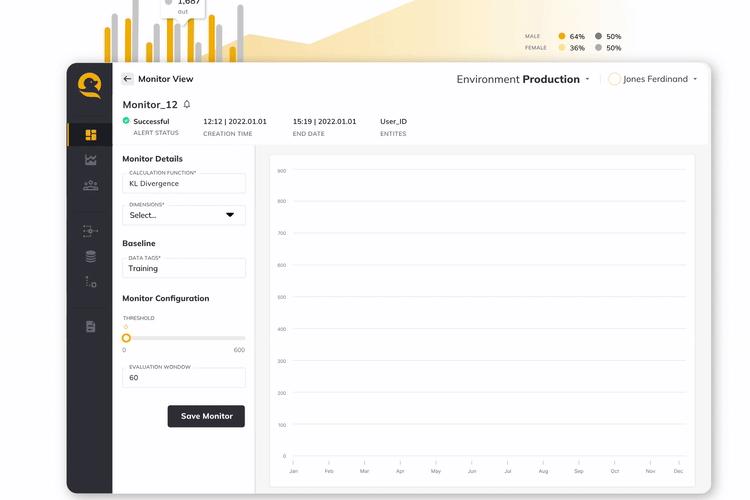
Task: Click the Calculation Function field KL Divergence
Action: [184, 183]
